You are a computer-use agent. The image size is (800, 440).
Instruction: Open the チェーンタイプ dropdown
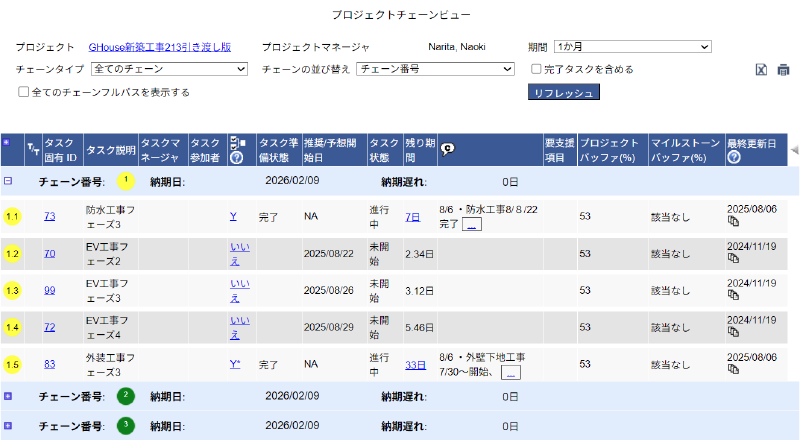168,70
